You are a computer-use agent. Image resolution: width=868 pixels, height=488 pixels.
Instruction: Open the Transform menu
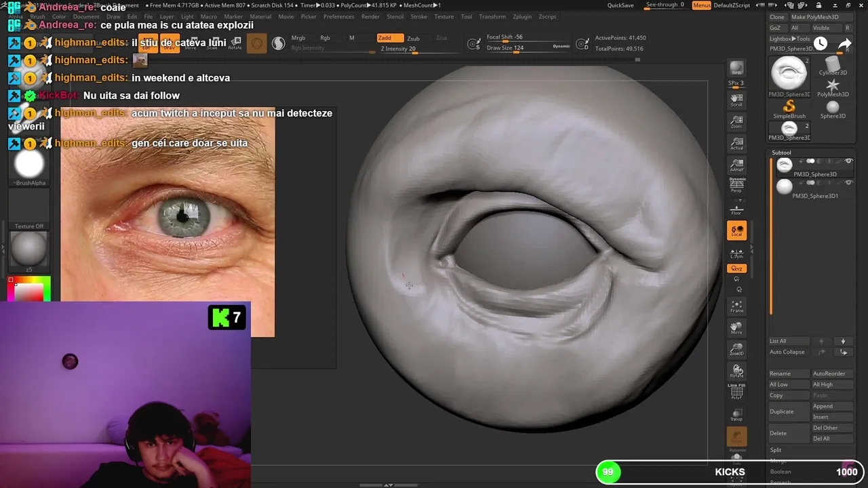[x=492, y=16]
